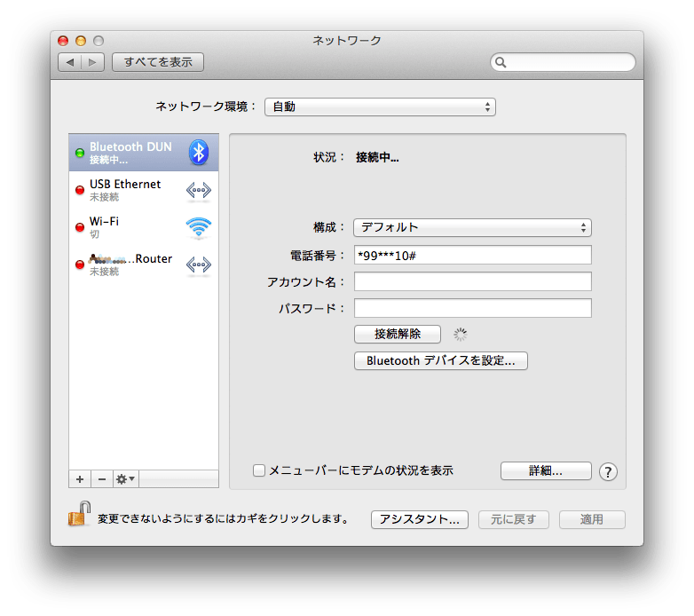Expand the 構成 configuration dropdown
The image size is (694, 616).
(472, 227)
